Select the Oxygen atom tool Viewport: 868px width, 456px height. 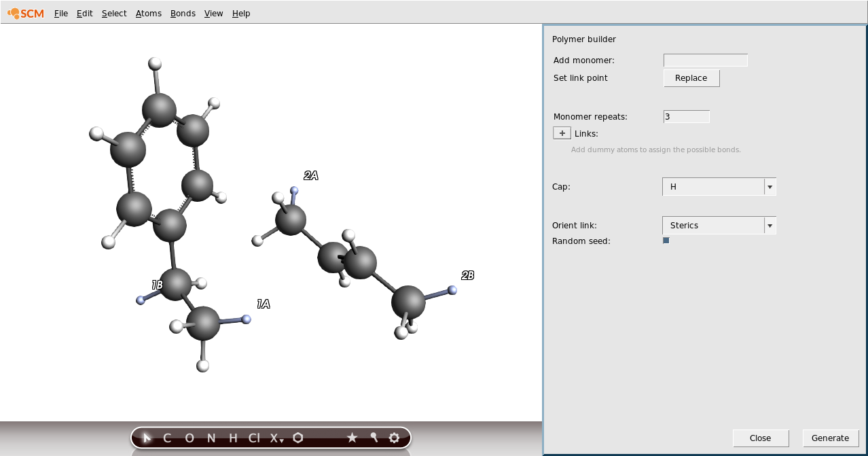(x=189, y=438)
